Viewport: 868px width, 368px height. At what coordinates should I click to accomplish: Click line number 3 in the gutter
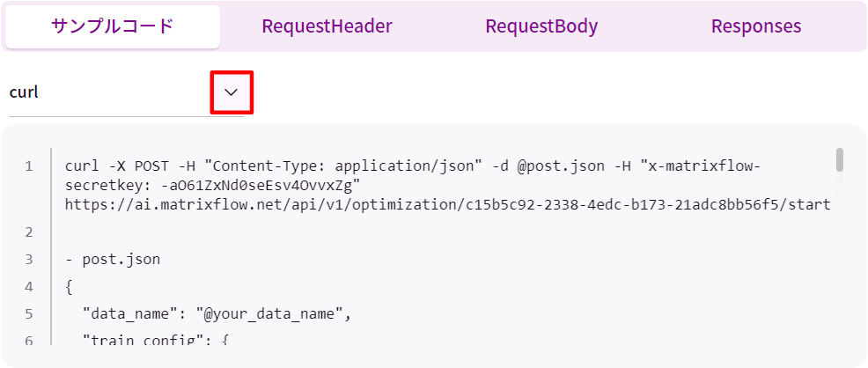29,260
